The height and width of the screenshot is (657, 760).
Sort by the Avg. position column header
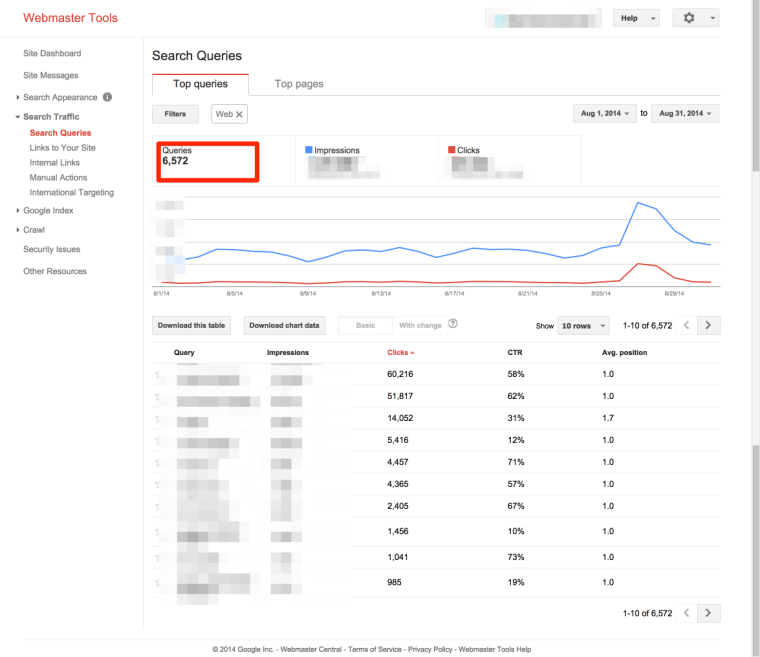point(625,353)
